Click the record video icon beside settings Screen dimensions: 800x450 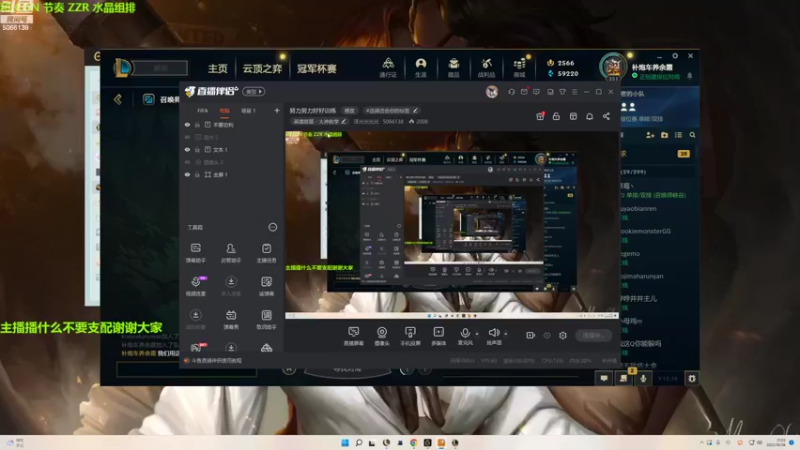pos(531,335)
